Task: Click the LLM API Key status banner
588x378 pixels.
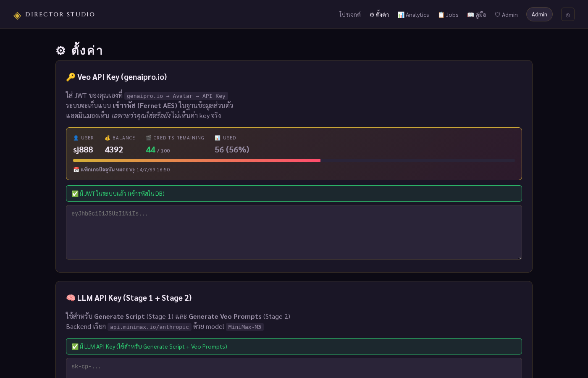Action: 294,346
